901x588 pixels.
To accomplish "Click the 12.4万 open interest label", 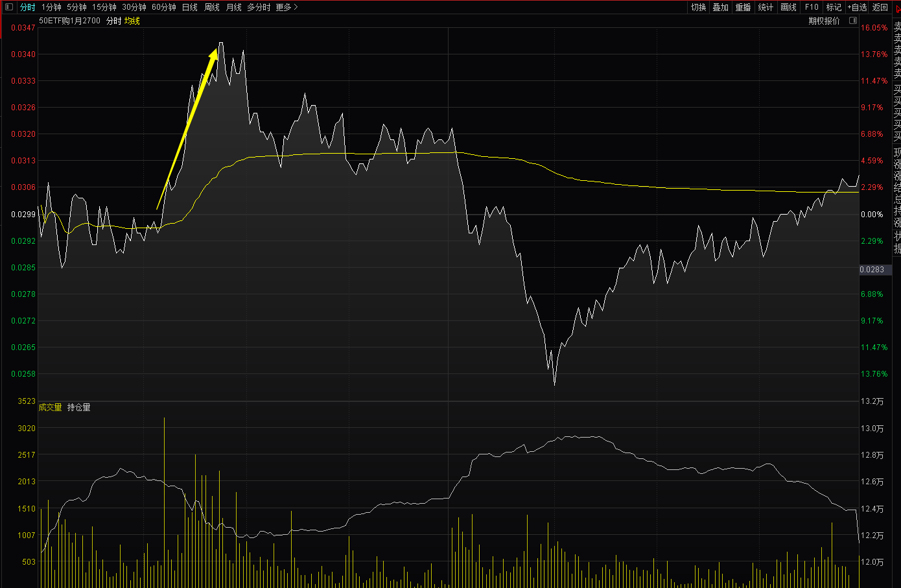I will 872,509.
